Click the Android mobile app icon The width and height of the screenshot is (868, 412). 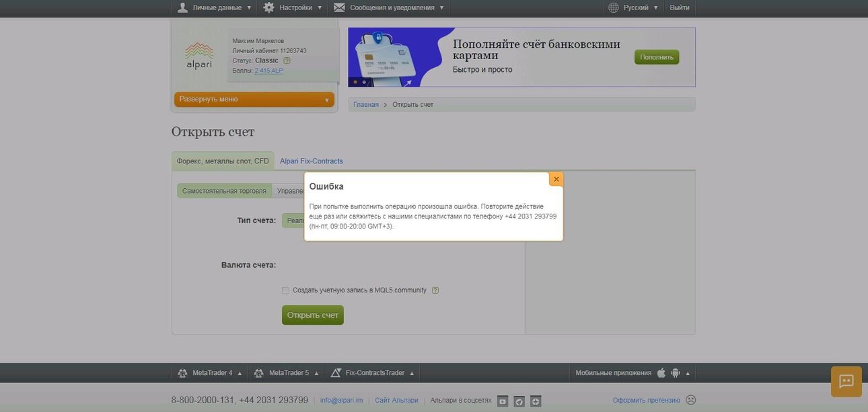[x=676, y=373]
